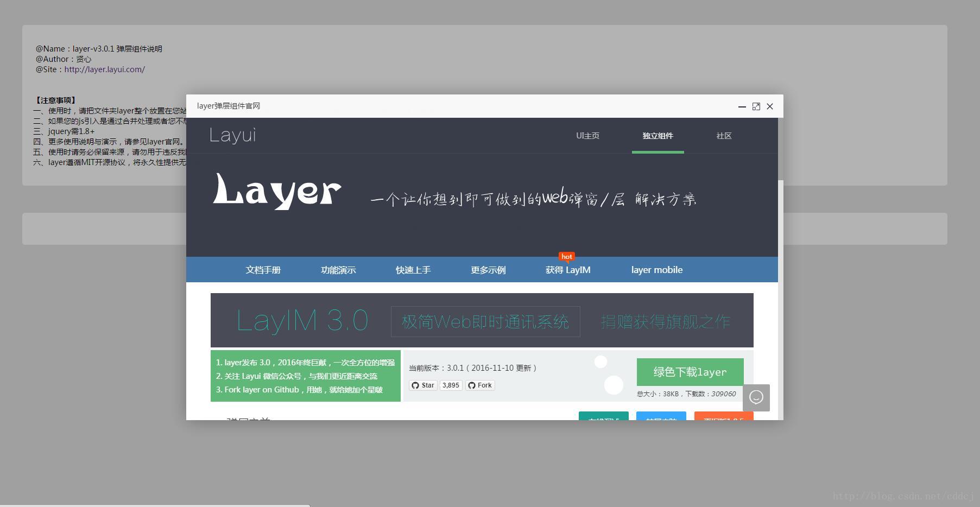Click 捐赠获得旗舰之作 banner text
The image size is (980, 507).
[665, 322]
